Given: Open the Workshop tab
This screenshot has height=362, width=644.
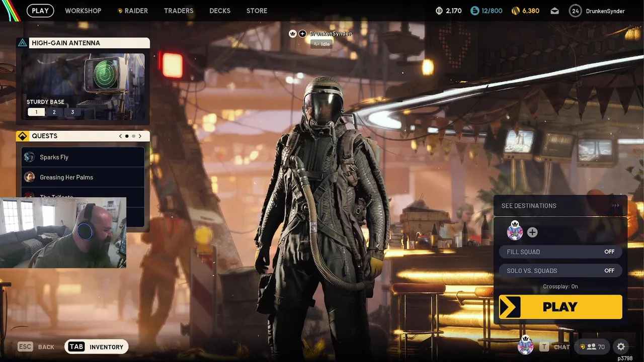Looking at the screenshot, I should [x=83, y=11].
